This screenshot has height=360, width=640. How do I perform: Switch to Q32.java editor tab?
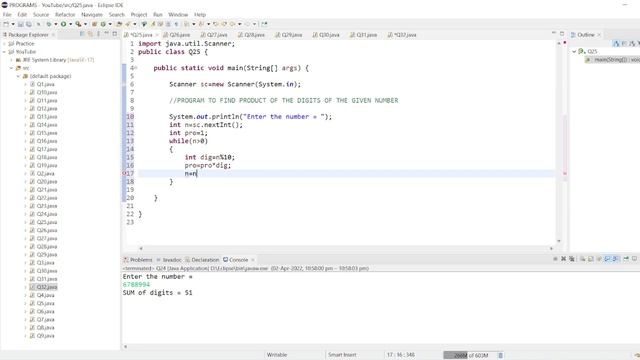[x=402, y=35]
